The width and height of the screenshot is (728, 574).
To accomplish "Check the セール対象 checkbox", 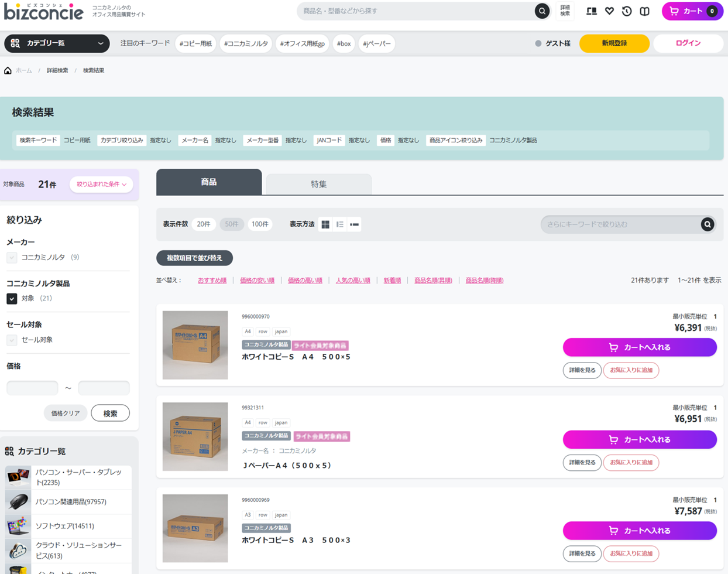I will coord(12,340).
